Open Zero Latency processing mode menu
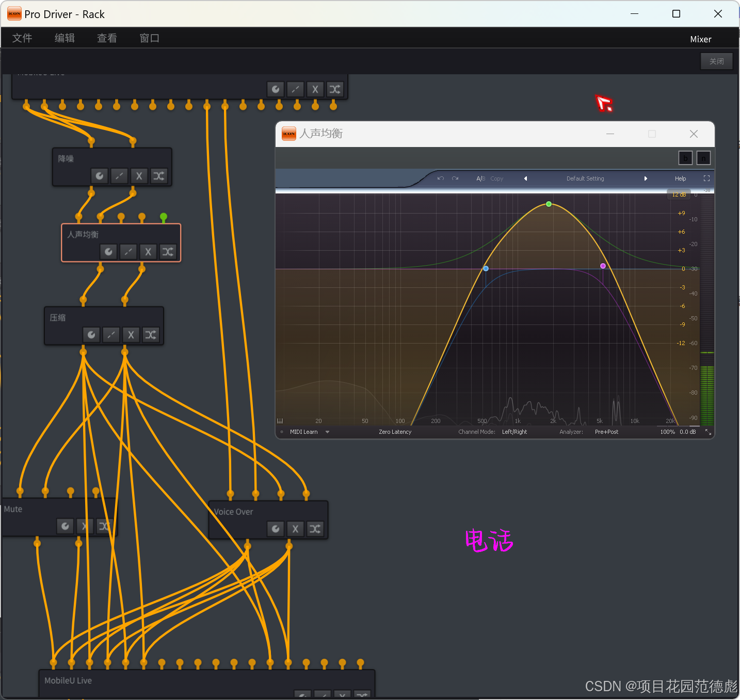Image resolution: width=740 pixels, height=700 pixels. [x=395, y=432]
